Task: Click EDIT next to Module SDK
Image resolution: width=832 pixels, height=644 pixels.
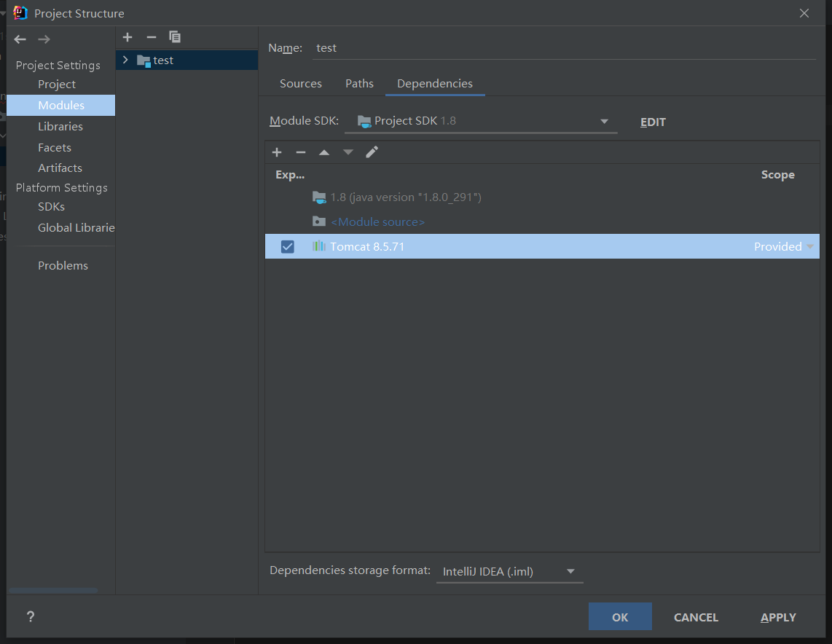Action: point(653,122)
